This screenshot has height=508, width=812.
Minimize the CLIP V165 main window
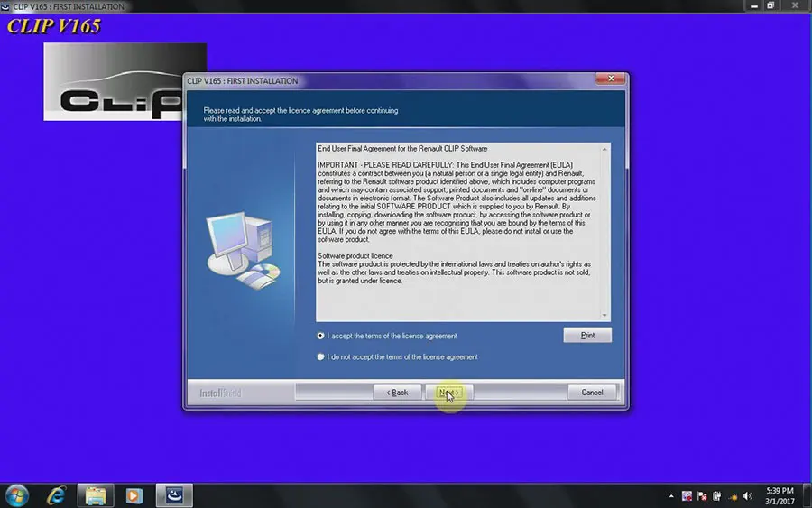tap(754, 5)
